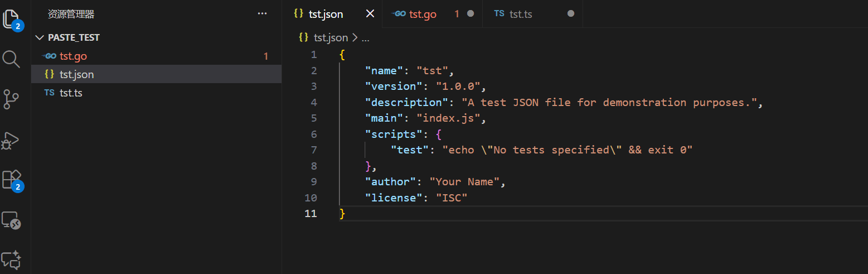Viewport: 868px width, 274px height.
Task: Click the "scripts" key on line 6
Action: click(x=394, y=134)
